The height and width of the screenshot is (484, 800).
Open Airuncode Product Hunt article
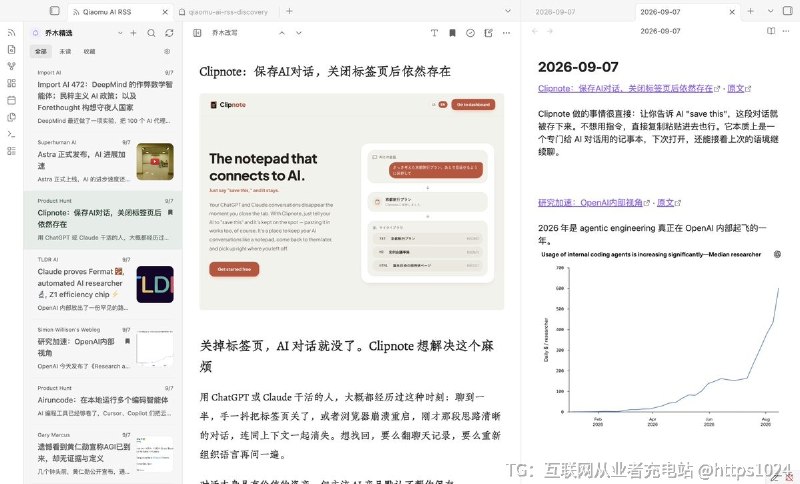click(103, 402)
